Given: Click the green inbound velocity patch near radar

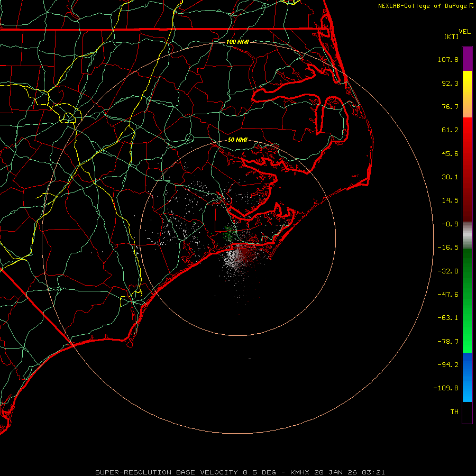Looking at the screenshot, I should pyautogui.click(x=229, y=233).
